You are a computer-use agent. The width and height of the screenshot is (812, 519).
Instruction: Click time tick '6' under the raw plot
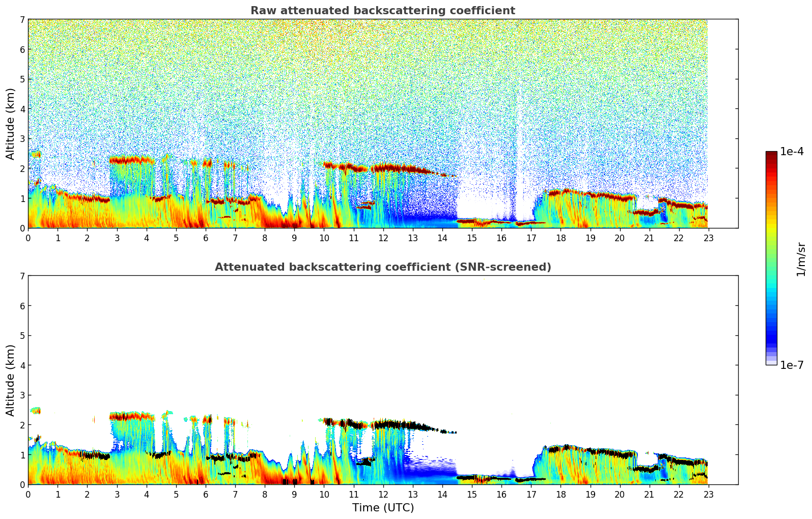click(x=206, y=238)
